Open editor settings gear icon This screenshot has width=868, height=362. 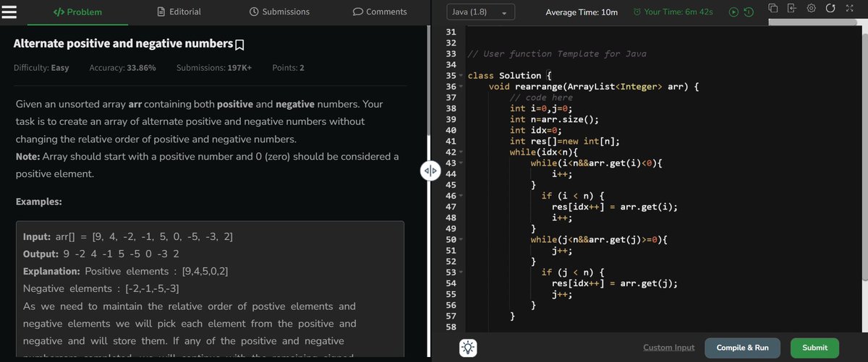click(x=812, y=9)
